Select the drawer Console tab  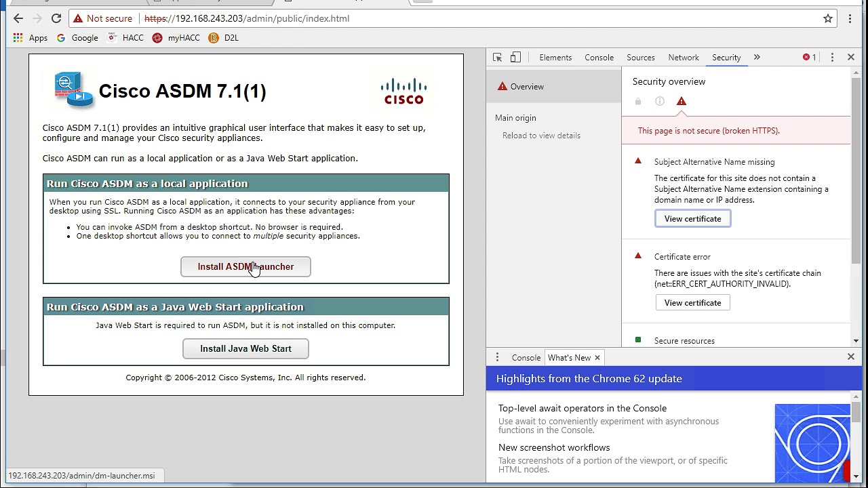[x=526, y=358]
